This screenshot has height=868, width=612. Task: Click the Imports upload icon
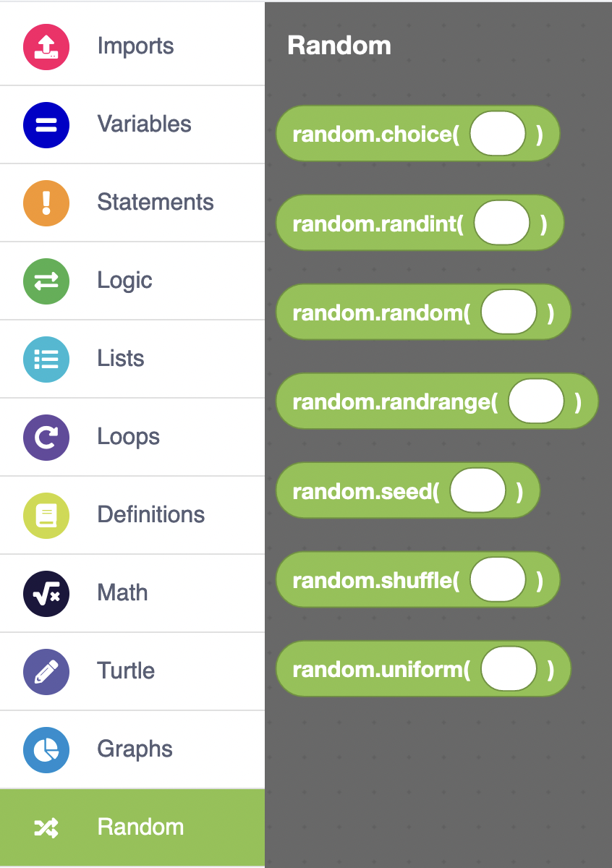point(46,46)
